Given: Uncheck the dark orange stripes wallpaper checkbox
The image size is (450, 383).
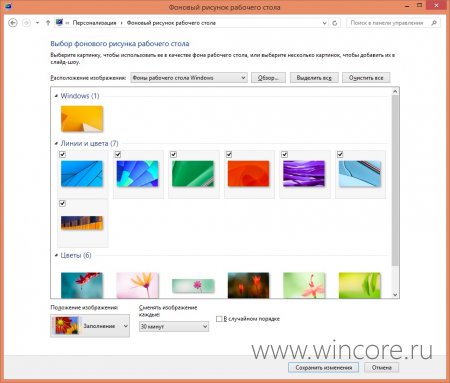Looking at the screenshot, I should point(62,203).
